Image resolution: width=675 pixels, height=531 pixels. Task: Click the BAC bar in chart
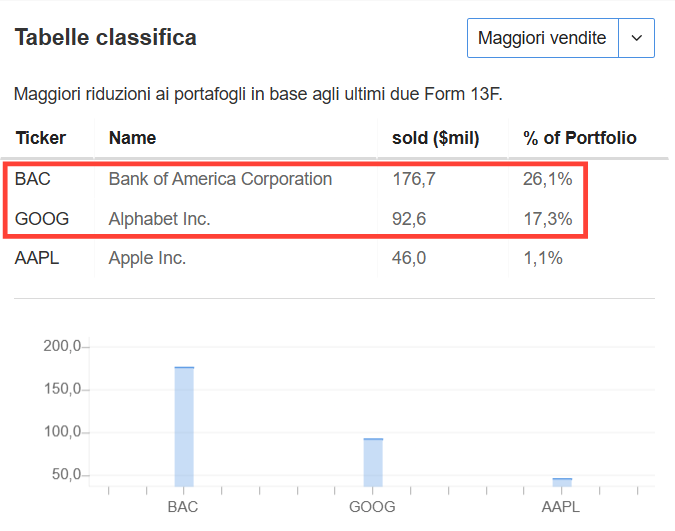tap(184, 427)
